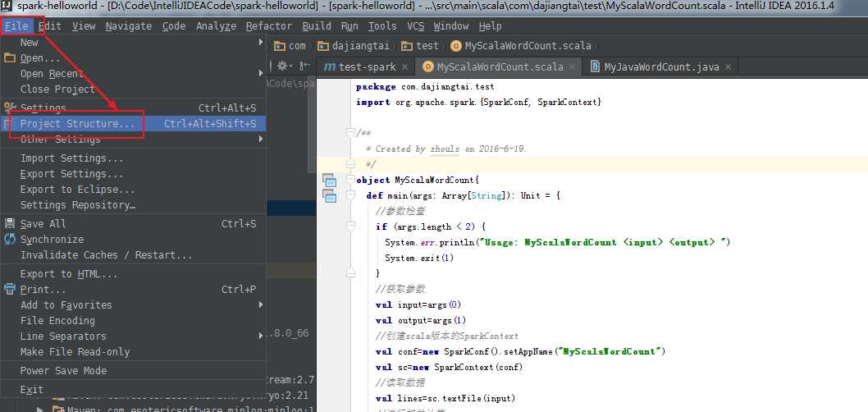The image size is (868, 412).
Task: Click Synchronize in File menu
Action: [134, 239]
